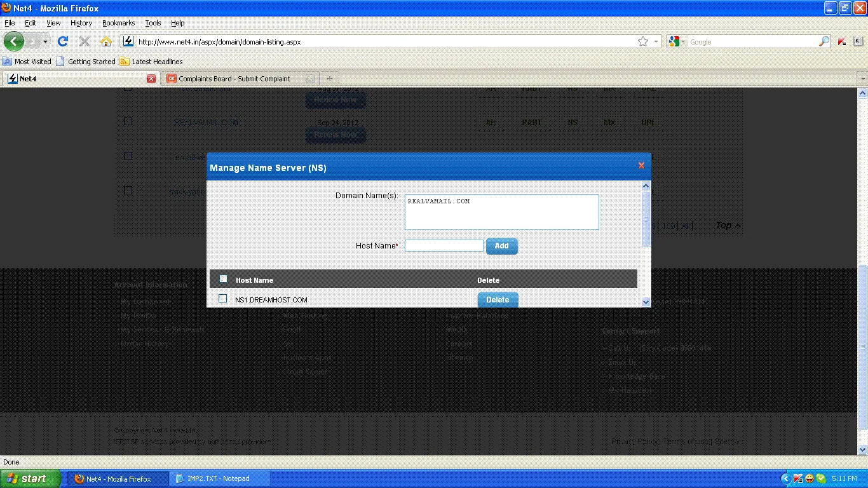The height and width of the screenshot is (488, 868).
Task: Open the Latest Headlines feed bookmark
Action: click(151, 62)
